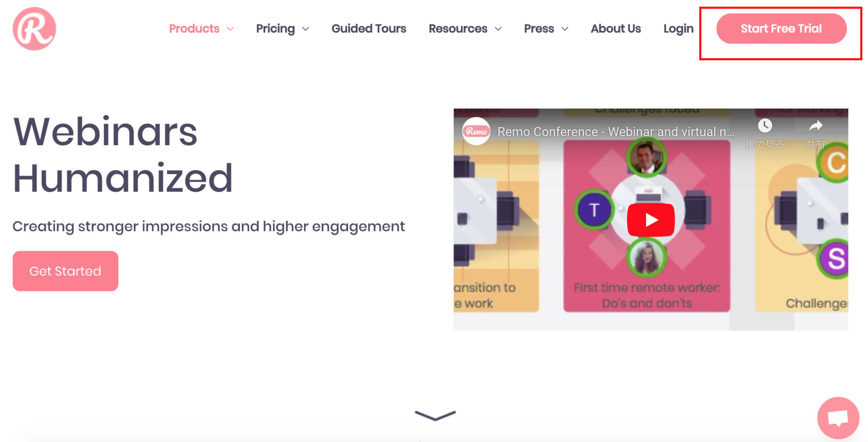Viewport: 868px width, 442px height.
Task: Click the Get Started button
Action: click(65, 271)
